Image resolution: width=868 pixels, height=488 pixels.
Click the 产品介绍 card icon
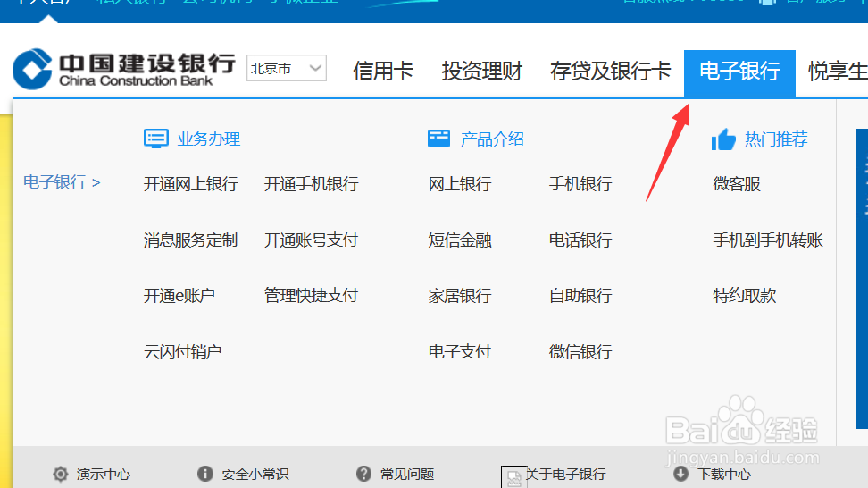click(x=439, y=139)
